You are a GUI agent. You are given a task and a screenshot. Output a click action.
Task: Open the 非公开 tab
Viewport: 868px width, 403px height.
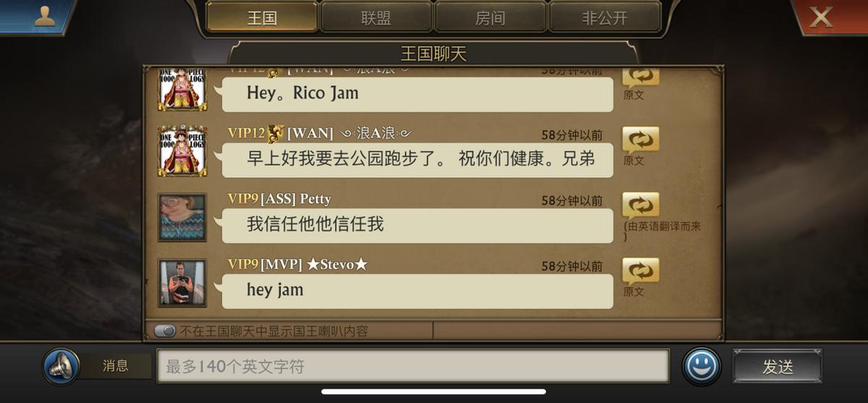[605, 18]
